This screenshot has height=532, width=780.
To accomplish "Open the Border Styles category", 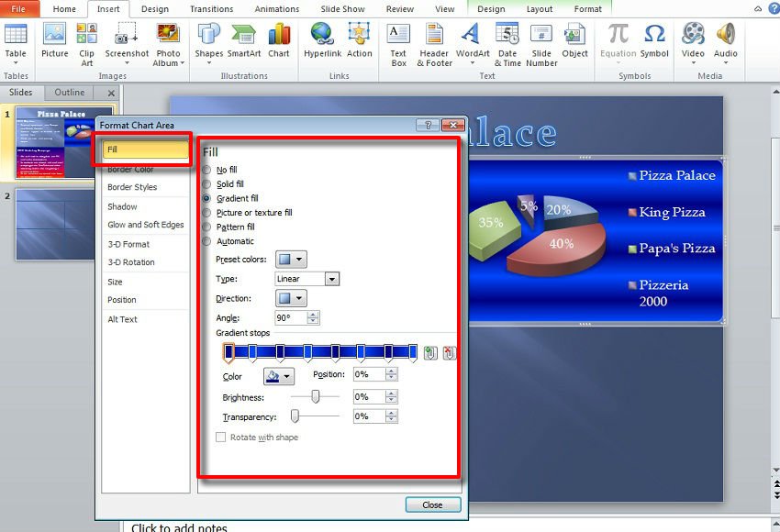I will (132, 187).
